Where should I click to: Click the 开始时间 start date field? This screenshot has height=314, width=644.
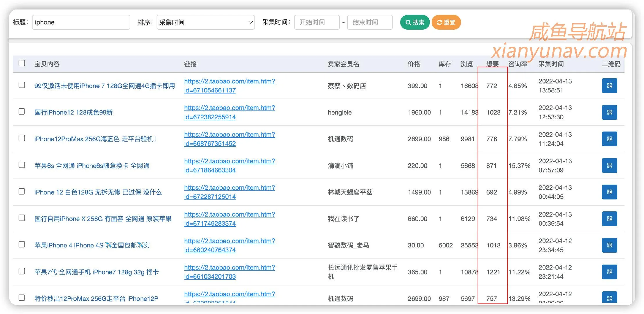point(317,22)
